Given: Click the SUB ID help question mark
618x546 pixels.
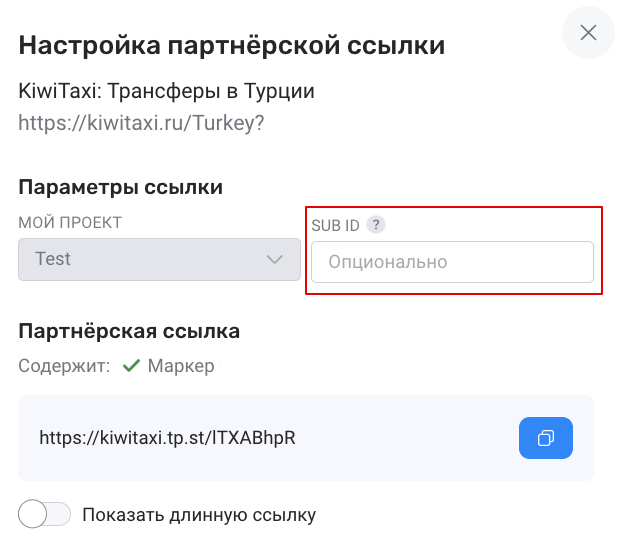Looking at the screenshot, I should [375, 225].
